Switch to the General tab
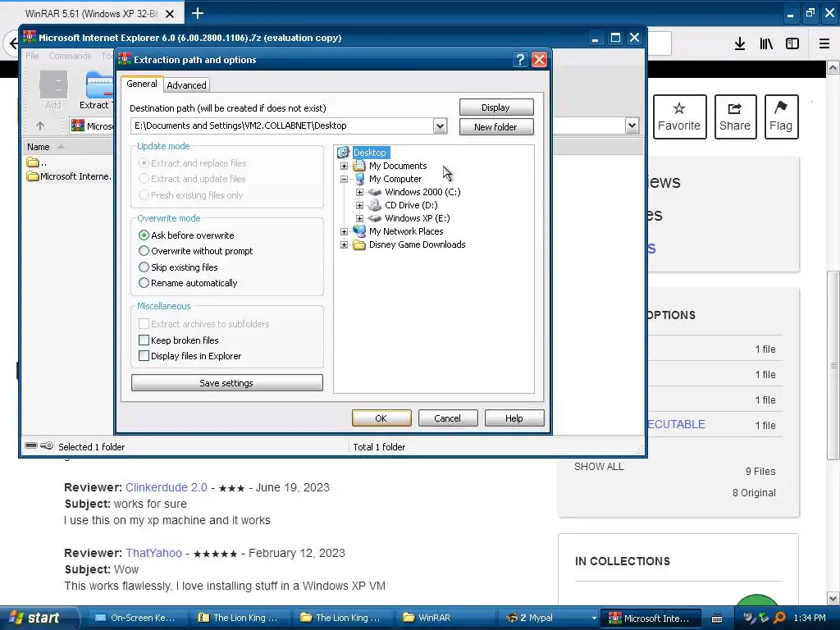Viewport: 840px width, 630px height. 142,84
